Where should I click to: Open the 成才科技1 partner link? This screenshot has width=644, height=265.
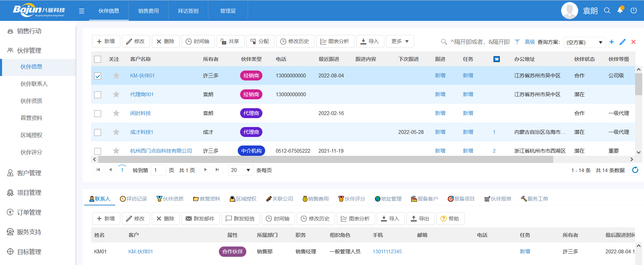(x=141, y=132)
